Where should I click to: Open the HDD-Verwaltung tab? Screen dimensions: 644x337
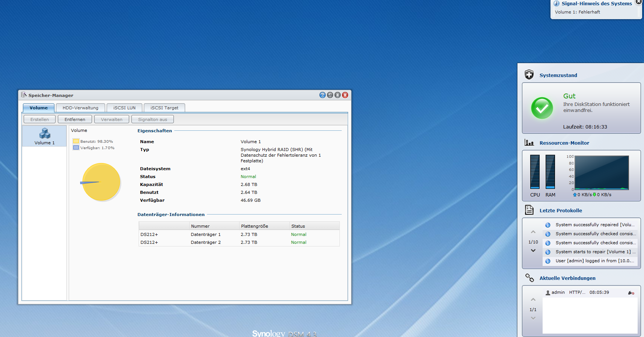point(80,108)
